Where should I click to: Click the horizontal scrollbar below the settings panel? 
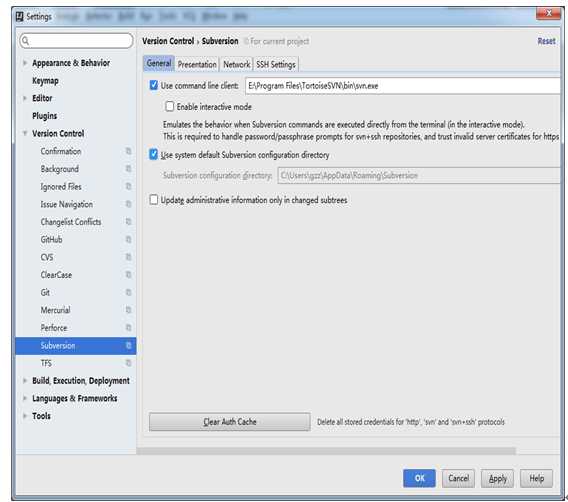(326, 451)
